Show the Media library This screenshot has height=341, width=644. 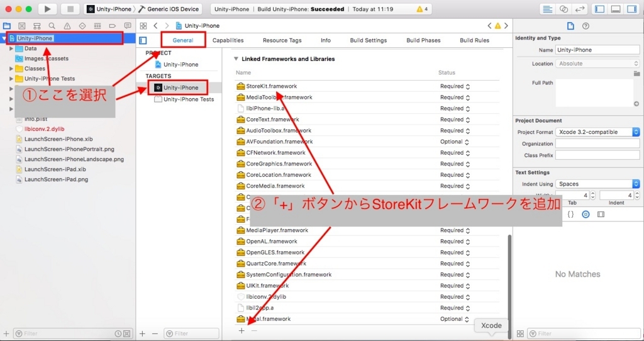[601, 215]
